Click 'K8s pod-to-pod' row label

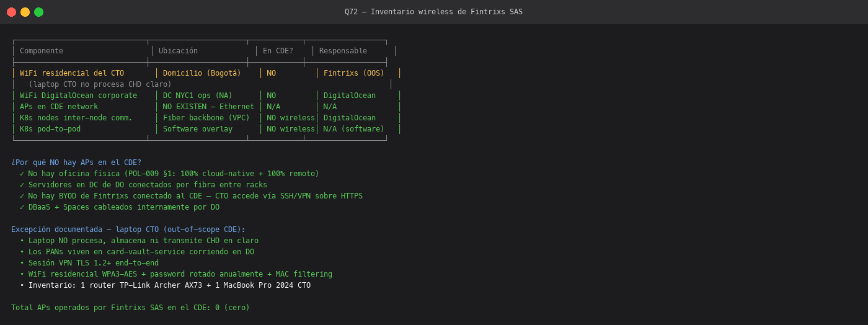(50, 129)
